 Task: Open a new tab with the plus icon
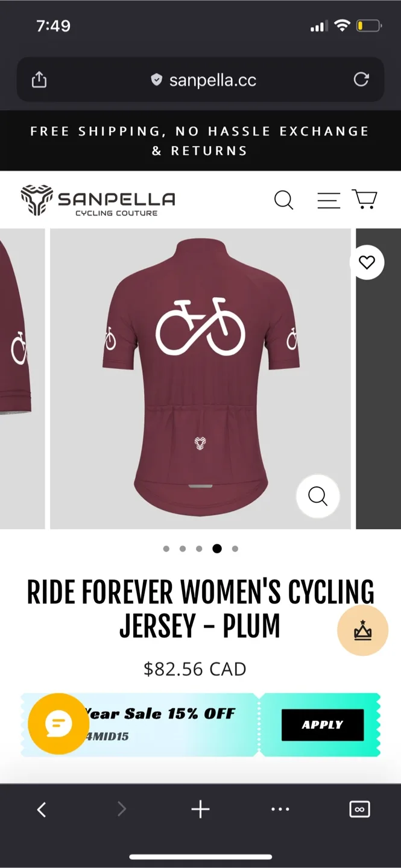pos(200,810)
